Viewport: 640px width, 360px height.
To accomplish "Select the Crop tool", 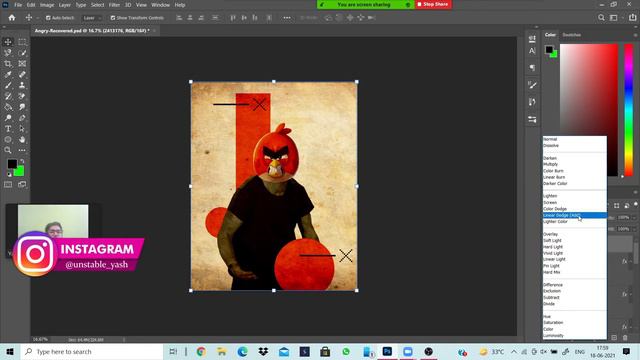I will tap(8, 64).
